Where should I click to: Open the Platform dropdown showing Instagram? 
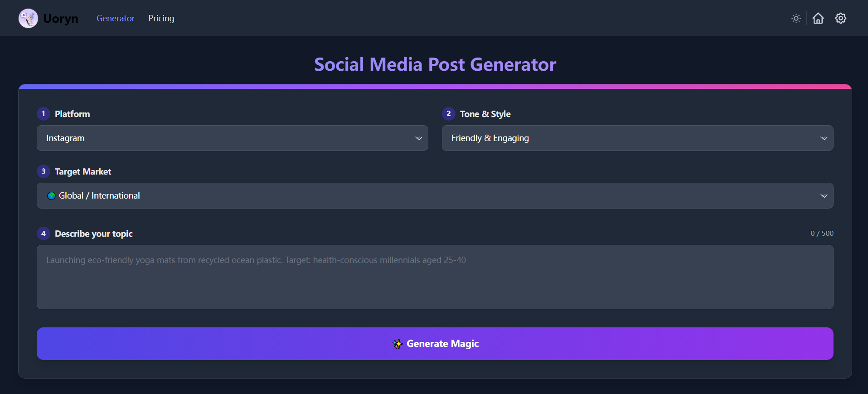(232, 138)
